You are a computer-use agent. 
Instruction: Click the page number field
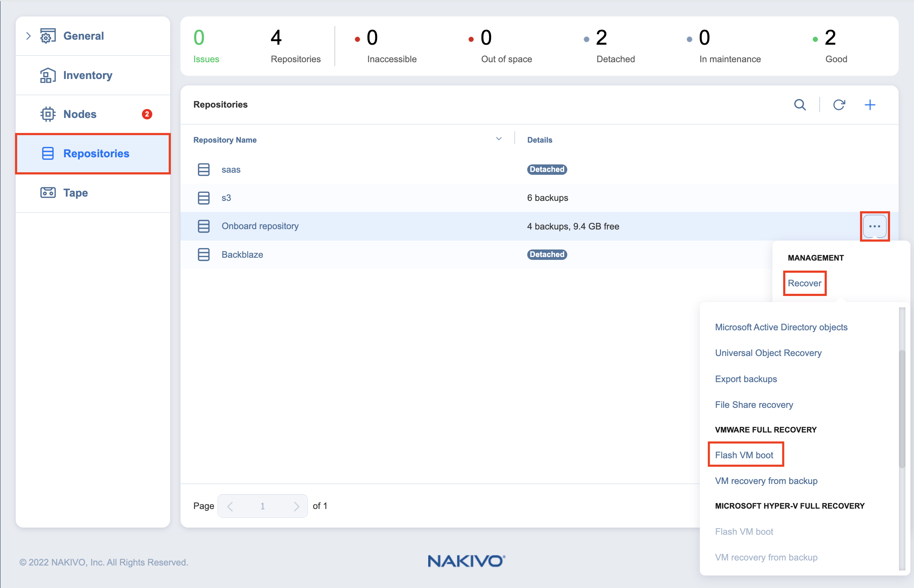[263, 506]
